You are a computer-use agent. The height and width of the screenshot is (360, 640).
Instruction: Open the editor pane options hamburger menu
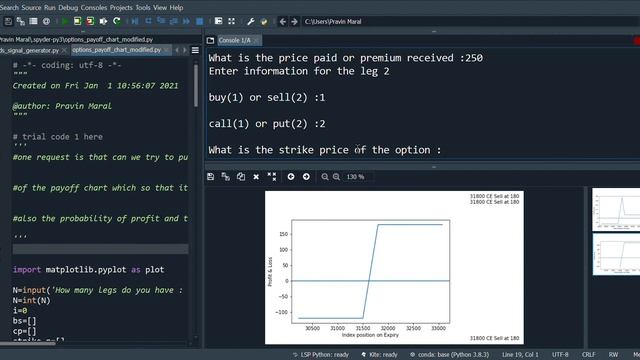(x=196, y=50)
